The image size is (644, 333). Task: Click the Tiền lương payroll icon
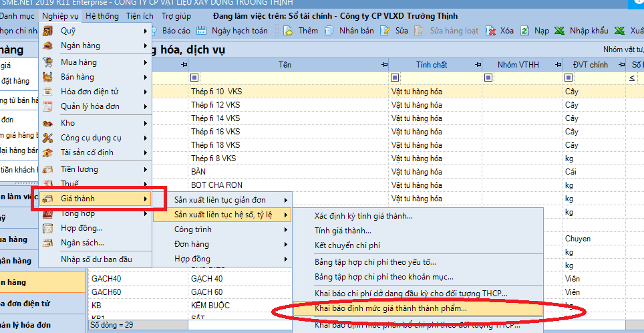click(48, 169)
